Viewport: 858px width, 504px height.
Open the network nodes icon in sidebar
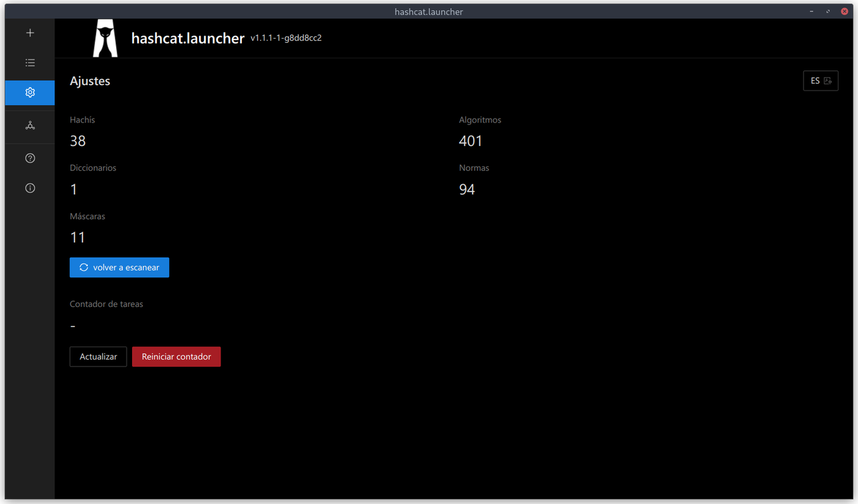pyautogui.click(x=29, y=125)
